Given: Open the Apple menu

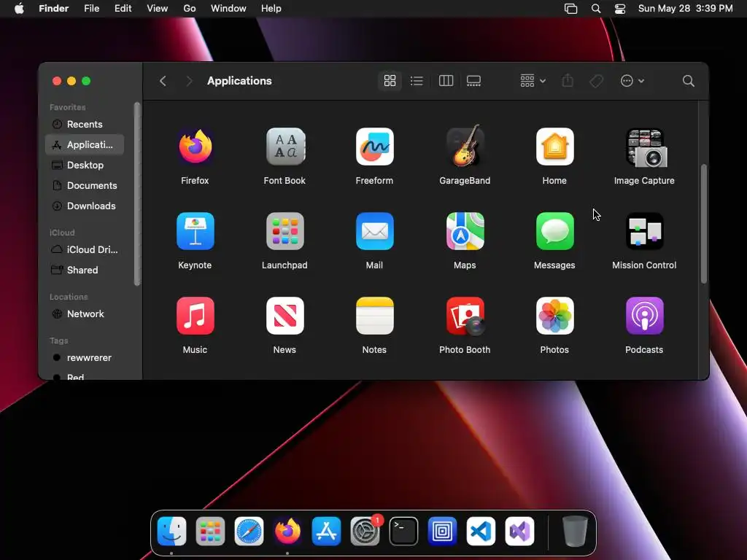Looking at the screenshot, I should tap(19, 8).
